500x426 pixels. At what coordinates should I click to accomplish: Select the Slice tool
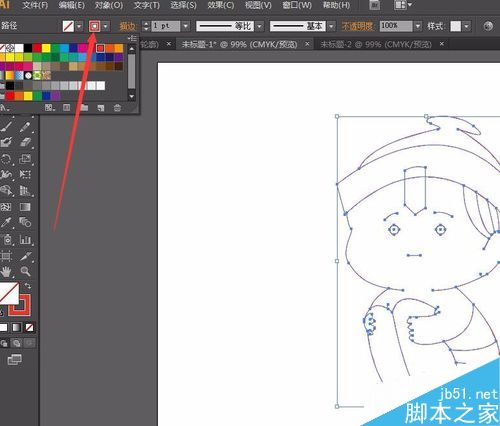(x=25, y=256)
